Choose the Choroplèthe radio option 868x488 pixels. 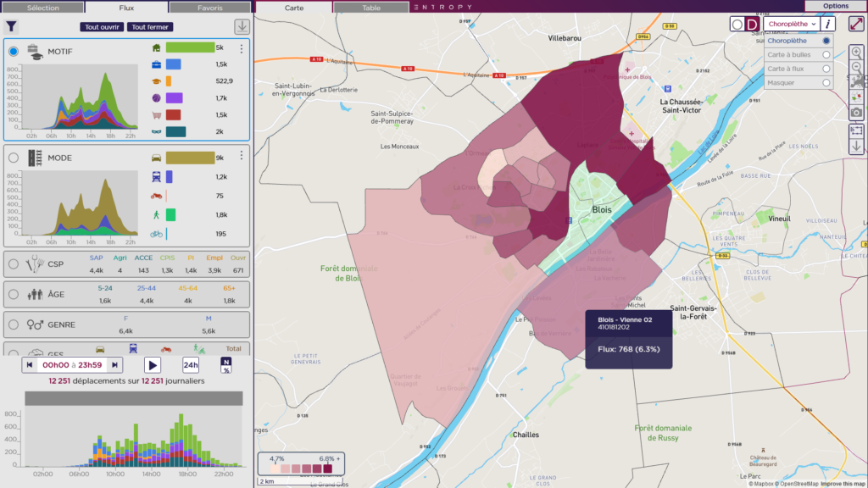(826, 41)
